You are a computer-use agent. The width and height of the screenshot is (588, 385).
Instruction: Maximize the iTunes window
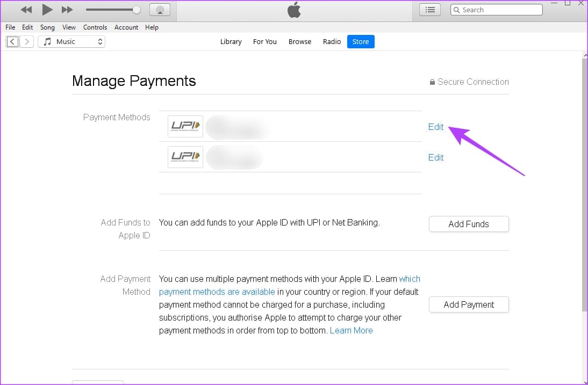(x=568, y=3)
